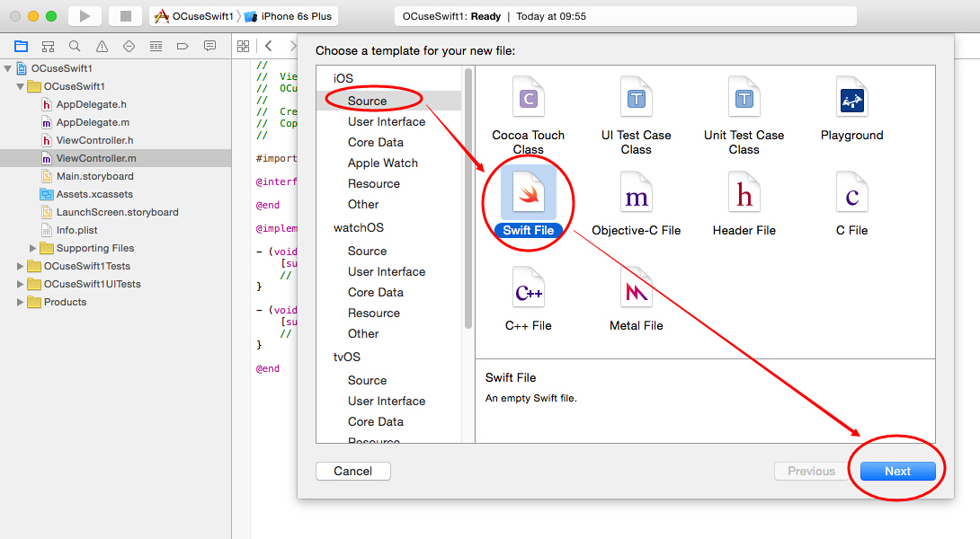Show the Symbol navigator
Image resolution: width=980 pixels, height=539 pixels.
(49, 46)
